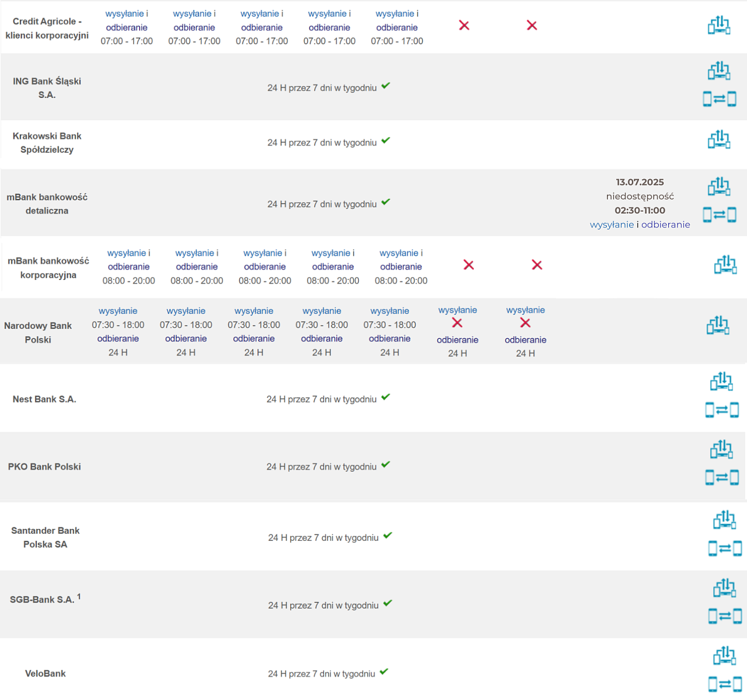Click ING Bank Śląski computer network icon
Image resolution: width=747 pixels, height=700 pixels.
coord(719,71)
